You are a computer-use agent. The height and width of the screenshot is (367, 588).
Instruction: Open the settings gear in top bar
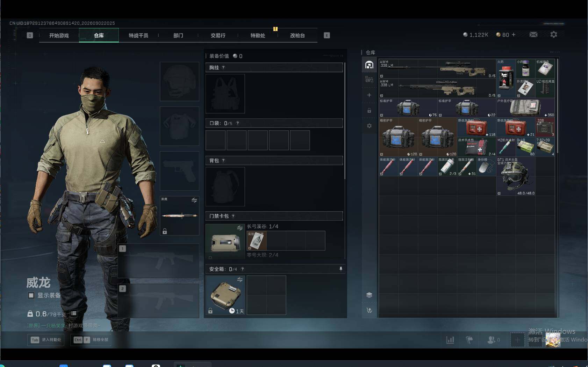click(553, 35)
